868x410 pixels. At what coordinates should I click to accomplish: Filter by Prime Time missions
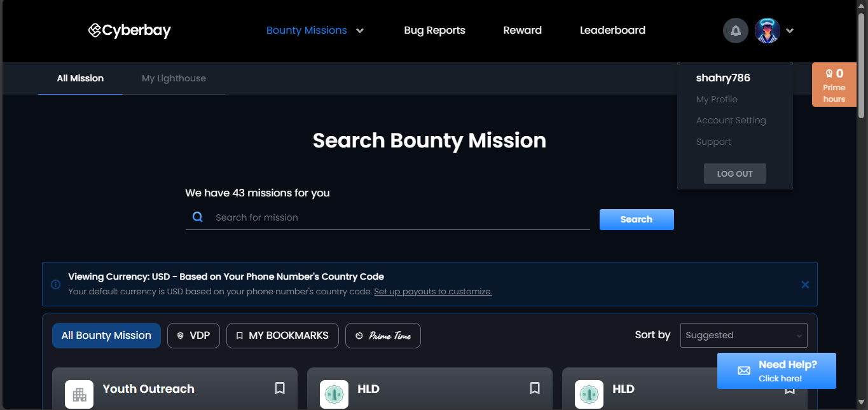coord(383,335)
